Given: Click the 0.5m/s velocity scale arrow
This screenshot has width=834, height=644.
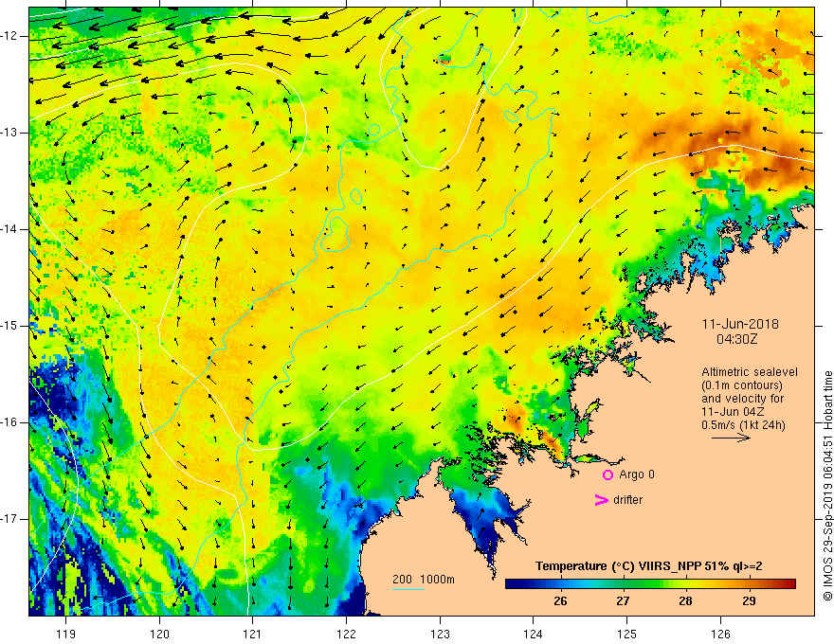Looking at the screenshot, I should pyautogui.click(x=731, y=438).
